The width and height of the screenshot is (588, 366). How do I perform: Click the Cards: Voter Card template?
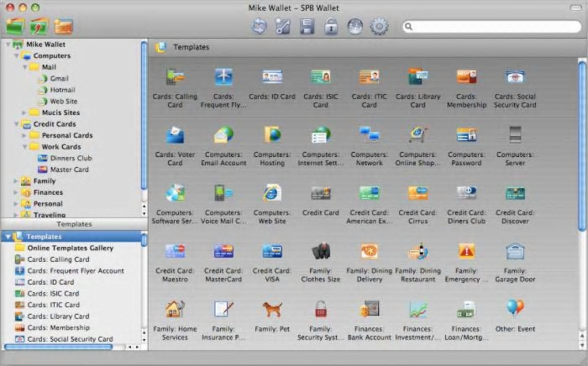175,135
